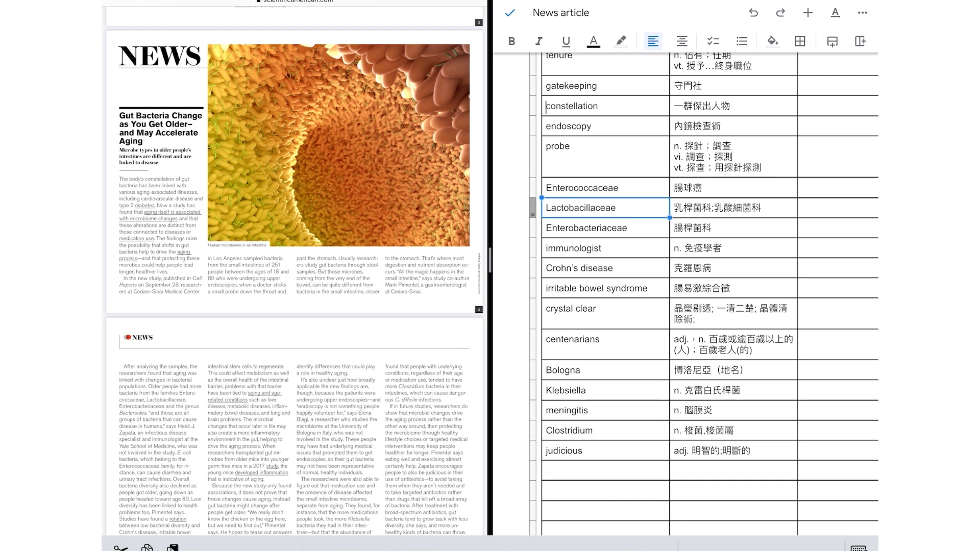Viewport: 980px width, 551px height.
Task: Toggle bulleted list formatting
Action: pyautogui.click(x=742, y=41)
